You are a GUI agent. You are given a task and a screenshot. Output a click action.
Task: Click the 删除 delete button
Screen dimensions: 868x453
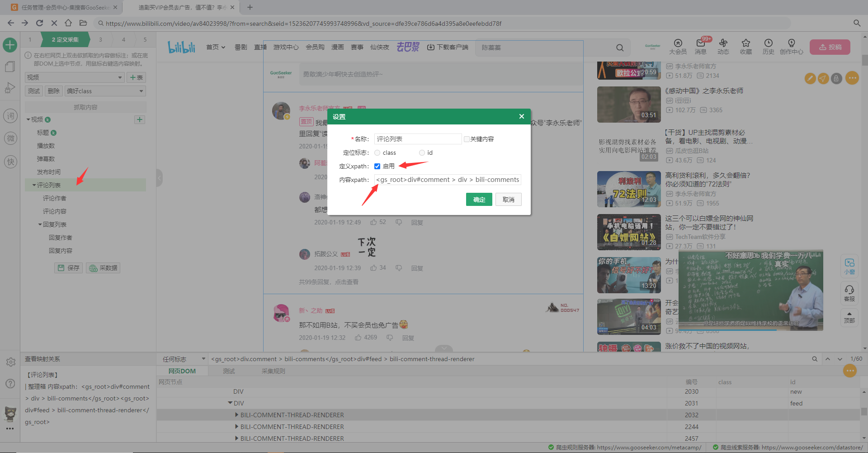[53, 91]
